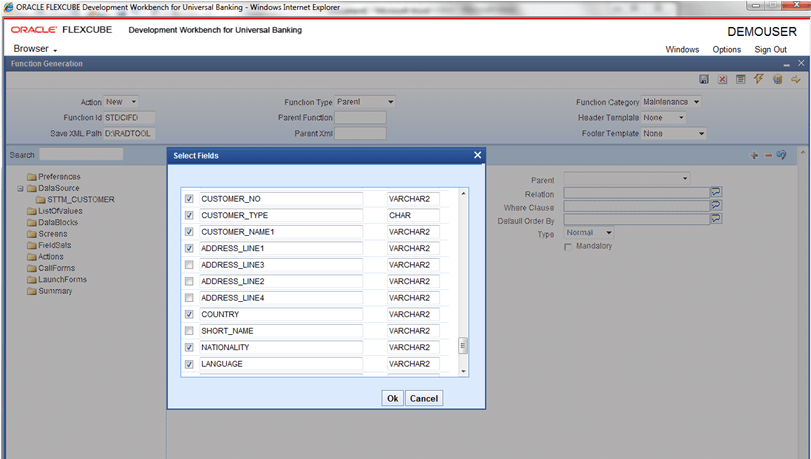
Task: Open the Function Category dropdown
Action: pyautogui.click(x=671, y=102)
